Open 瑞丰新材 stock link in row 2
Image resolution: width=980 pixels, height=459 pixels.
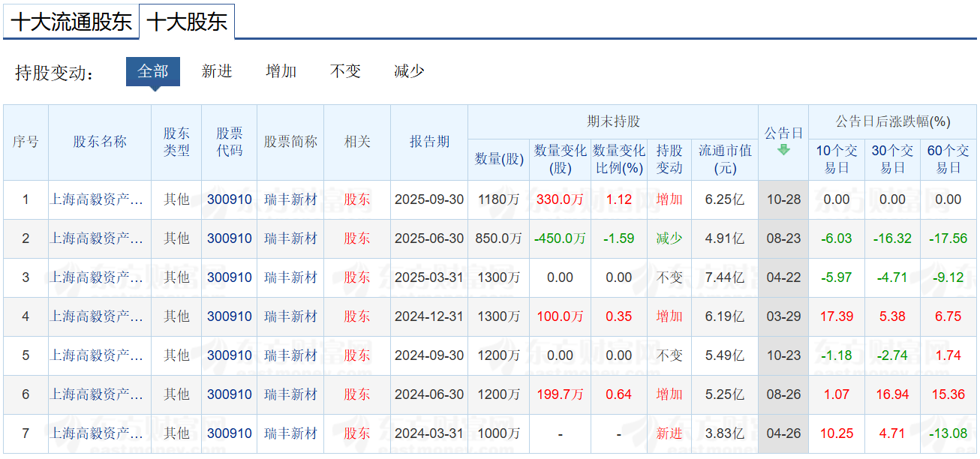click(290, 238)
